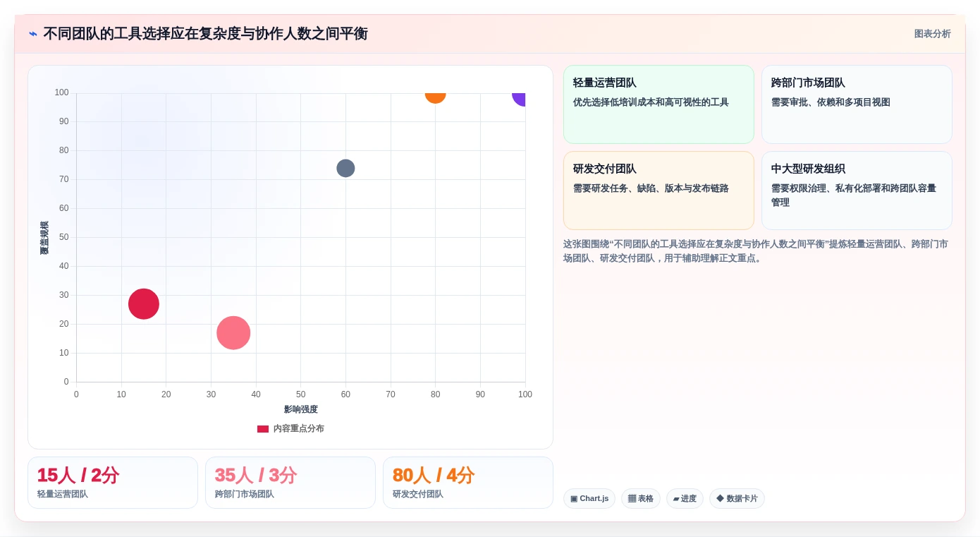This screenshot has width=980, height=537.
Task: Click the 图表分析 label in the header
Action: tap(932, 34)
